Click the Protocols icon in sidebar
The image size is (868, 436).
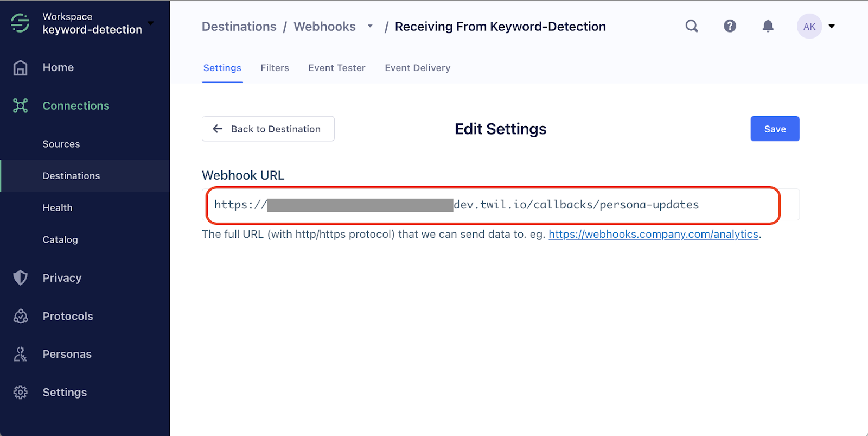21,316
